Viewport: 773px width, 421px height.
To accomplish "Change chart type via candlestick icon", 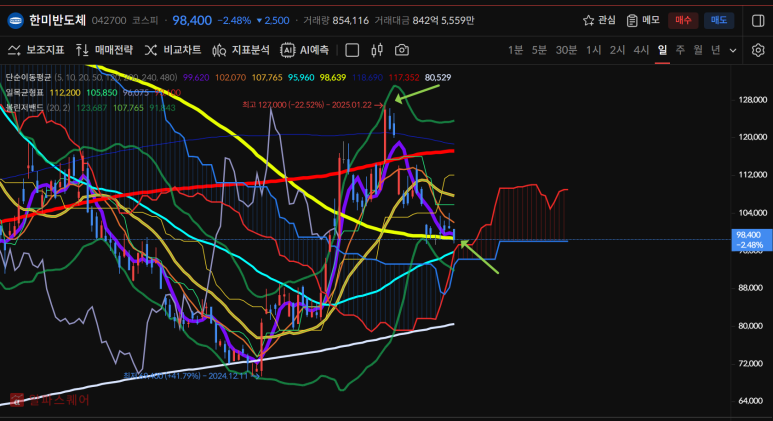I will 377,50.
